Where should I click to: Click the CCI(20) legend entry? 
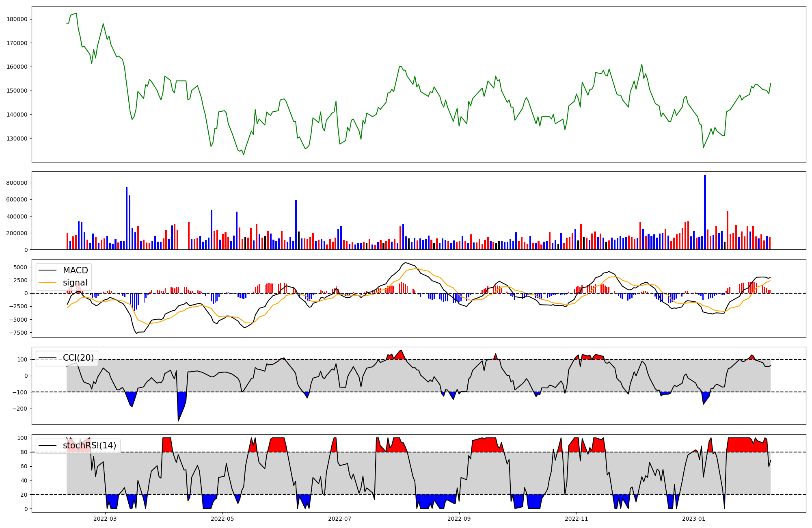tap(78, 358)
